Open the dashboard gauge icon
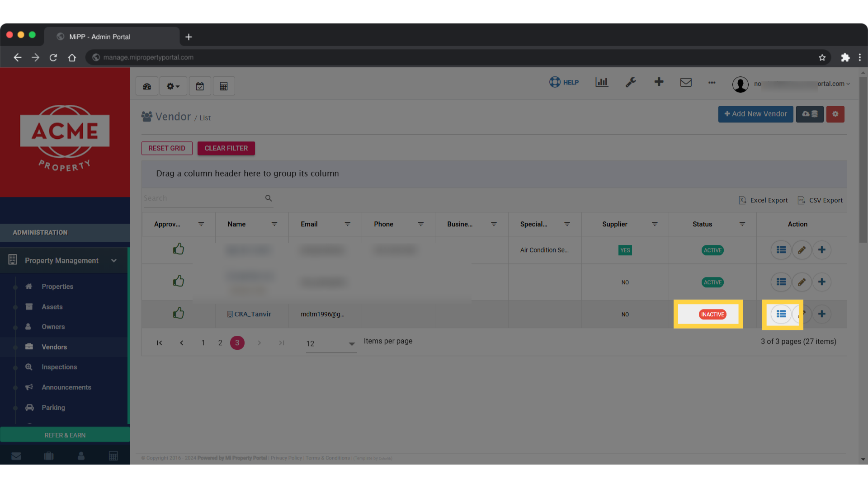 (147, 86)
